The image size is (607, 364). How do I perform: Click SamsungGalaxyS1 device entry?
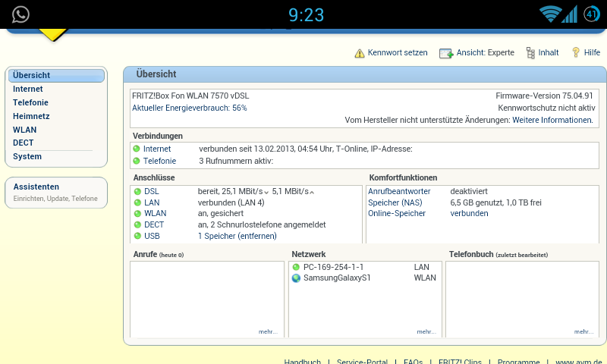pos(337,278)
